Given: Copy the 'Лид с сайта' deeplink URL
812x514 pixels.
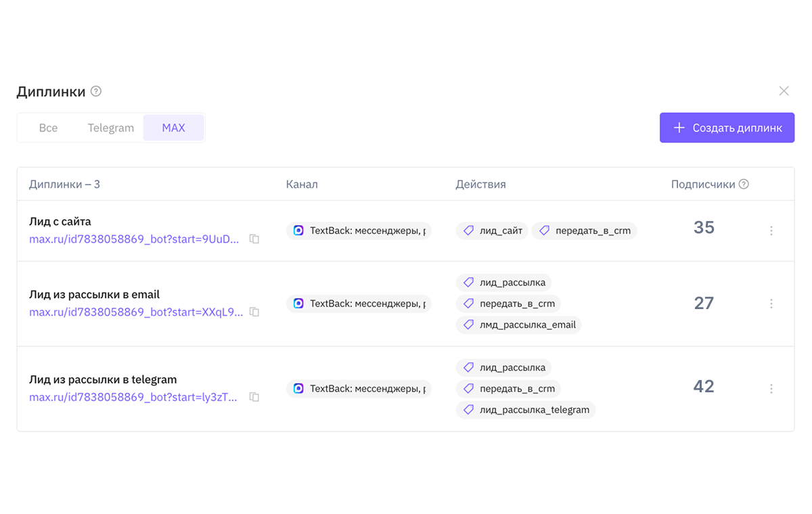Looking at the screenshot, I should [x=254, y=239].
